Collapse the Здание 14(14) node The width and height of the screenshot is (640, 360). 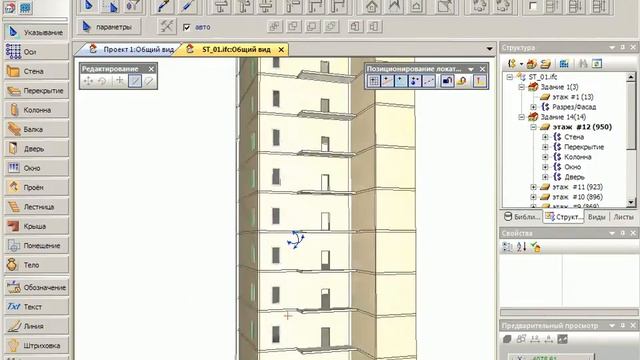pyautogui.click(x=521, y=117)
